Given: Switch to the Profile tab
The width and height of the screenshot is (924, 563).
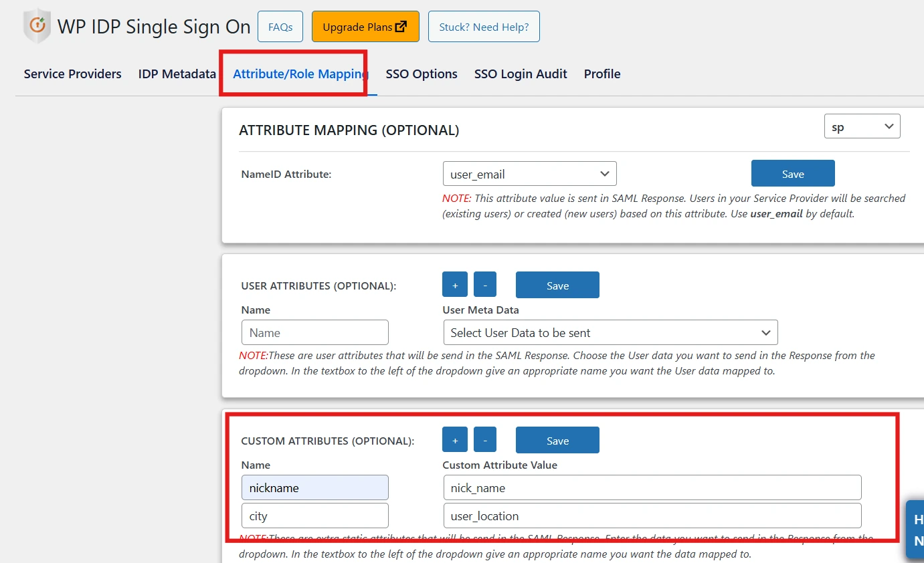Looking at the screenshot, I should pyautogui.click(x=602, y=74).
